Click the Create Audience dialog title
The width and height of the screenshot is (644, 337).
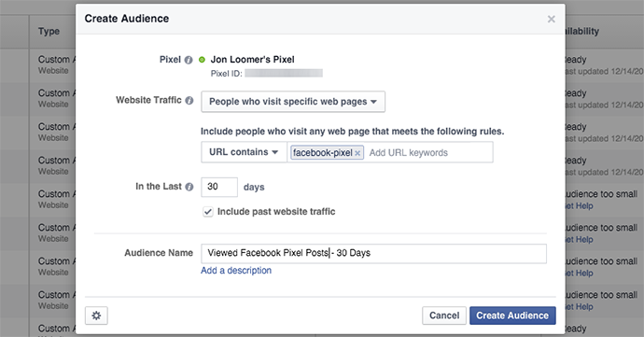pyautogui.click(x=127, y=19)
